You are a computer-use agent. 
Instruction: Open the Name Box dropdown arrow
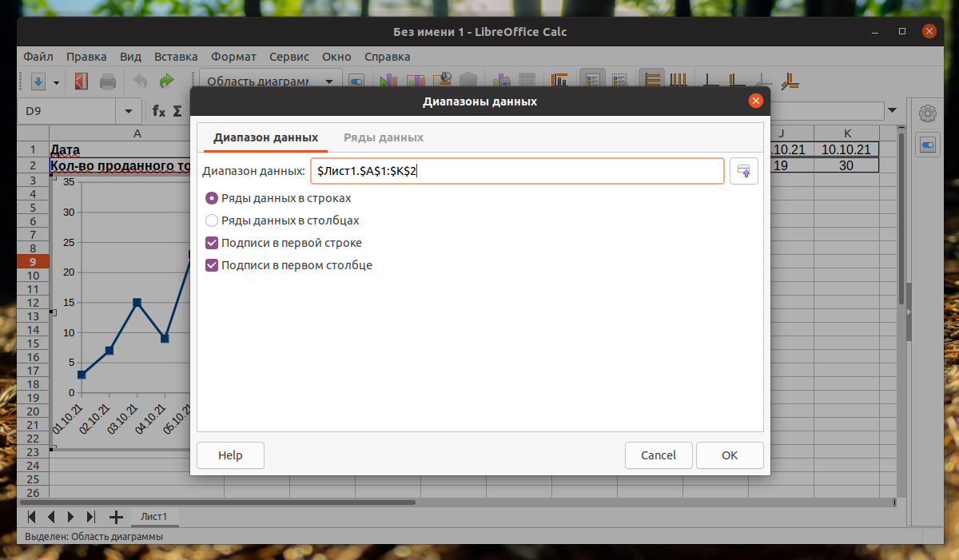coord(128,111)
